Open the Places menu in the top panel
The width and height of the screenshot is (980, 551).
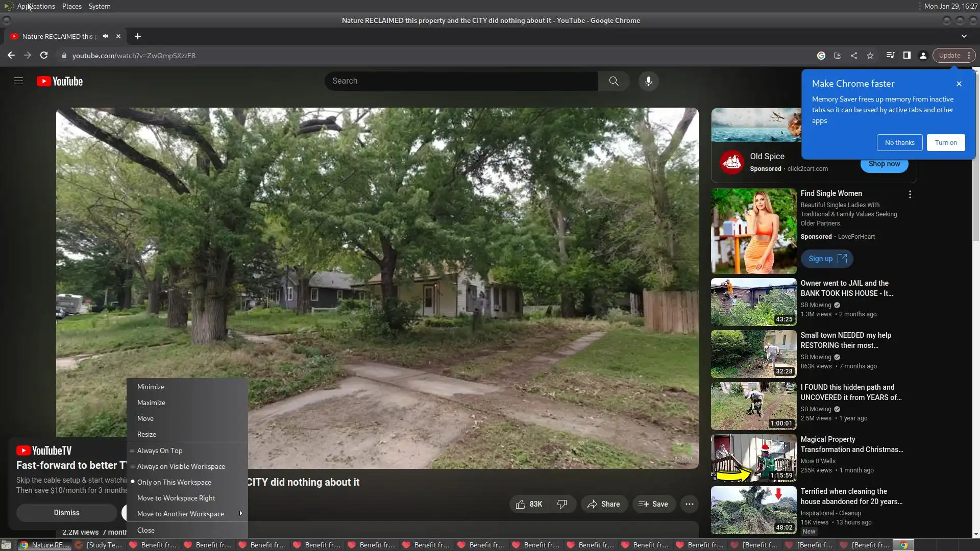71,6
